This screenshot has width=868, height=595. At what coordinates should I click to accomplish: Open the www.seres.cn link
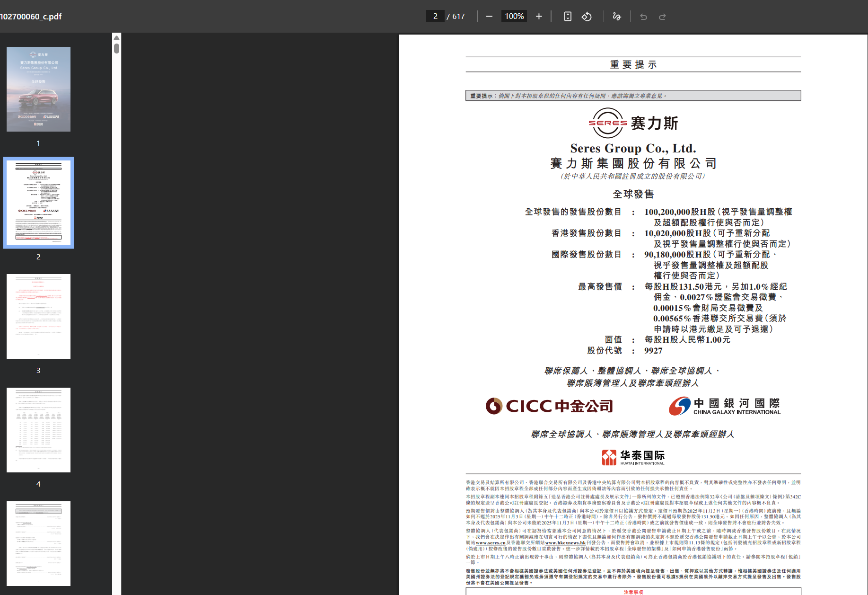click(x=491, y=543)
